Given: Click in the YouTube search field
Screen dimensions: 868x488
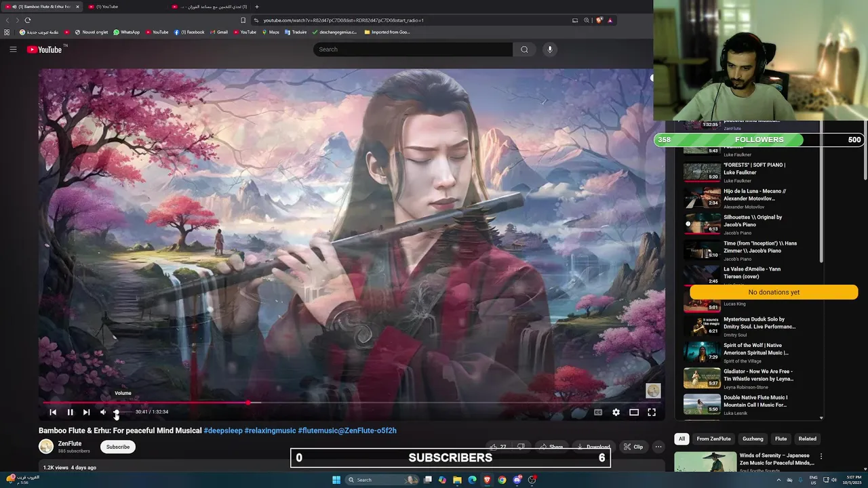Looking at the screenshot, I should click(x=413, y=49).
